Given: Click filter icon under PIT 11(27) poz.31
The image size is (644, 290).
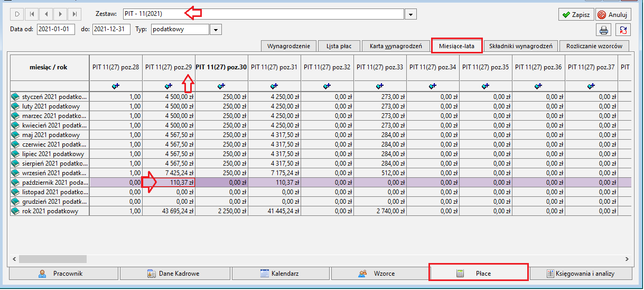Looking at the screenshot, I should pyautogui.click(x=274, y=86).
